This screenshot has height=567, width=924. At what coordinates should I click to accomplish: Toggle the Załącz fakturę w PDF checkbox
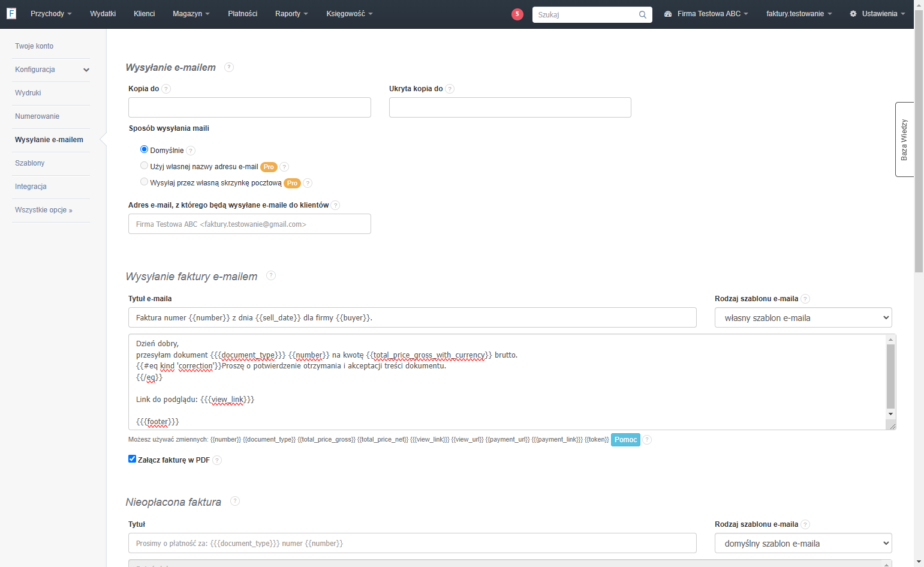tap(132, 459)
